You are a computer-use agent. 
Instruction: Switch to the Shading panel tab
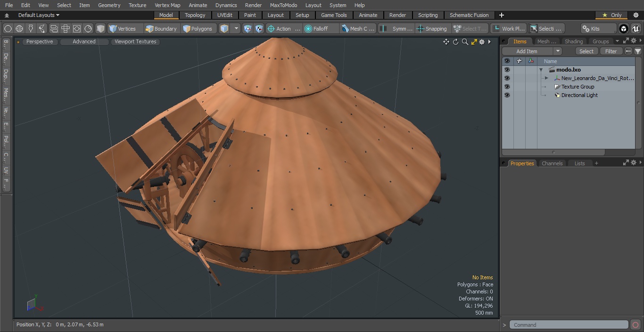click(x=574, y=41)
